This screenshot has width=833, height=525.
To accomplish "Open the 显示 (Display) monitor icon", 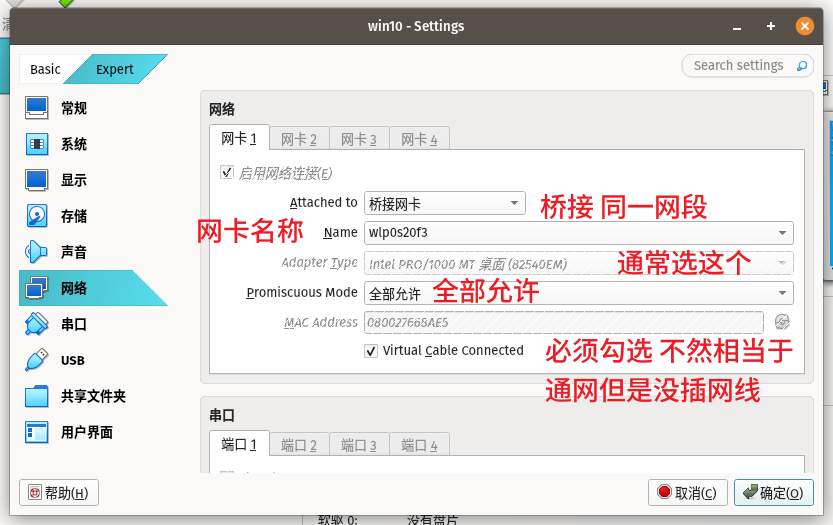I will pos(37,180).
